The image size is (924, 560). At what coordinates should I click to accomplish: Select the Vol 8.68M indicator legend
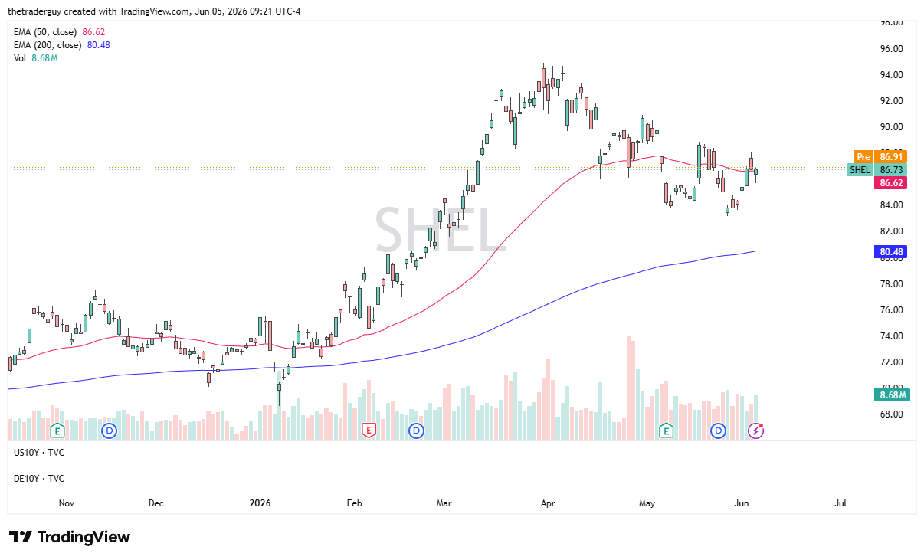36,58
